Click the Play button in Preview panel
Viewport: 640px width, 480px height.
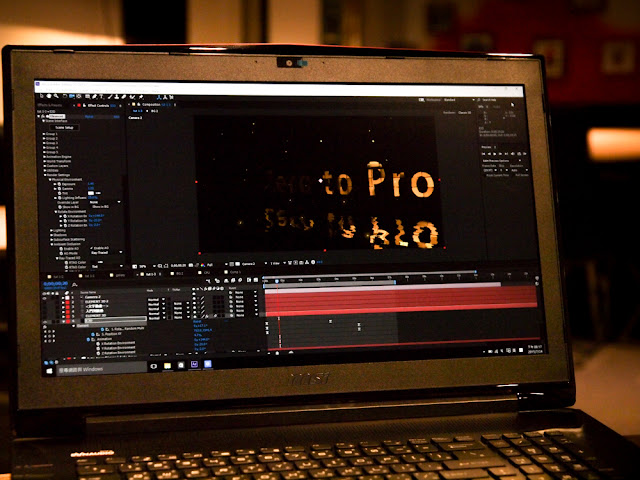(x=495, y=154)
